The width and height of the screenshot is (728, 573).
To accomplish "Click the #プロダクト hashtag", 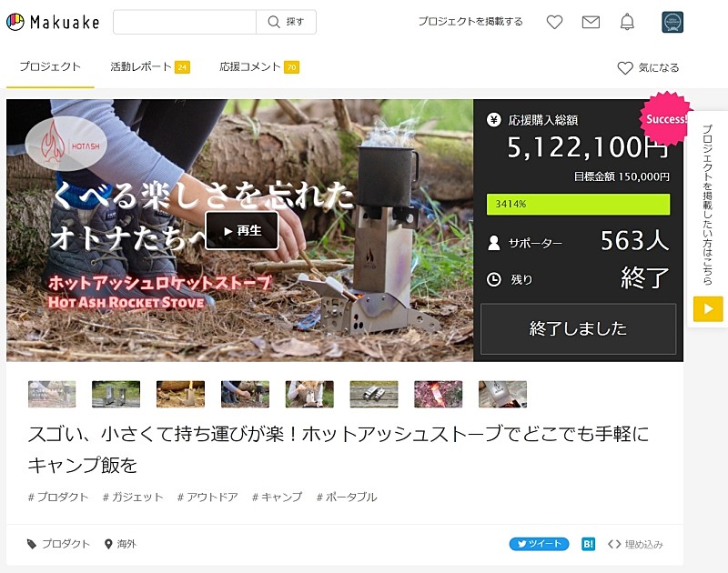I will 58,497.
